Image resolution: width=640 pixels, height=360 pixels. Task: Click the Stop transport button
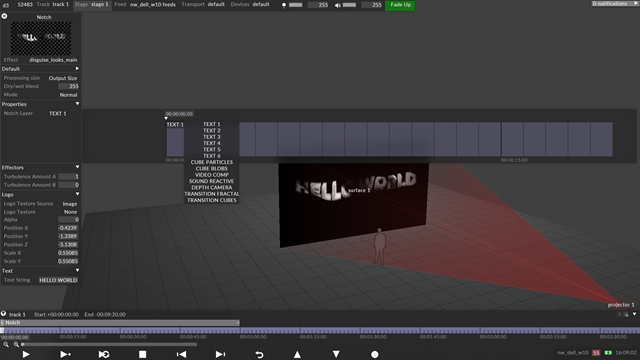[142, 354]
